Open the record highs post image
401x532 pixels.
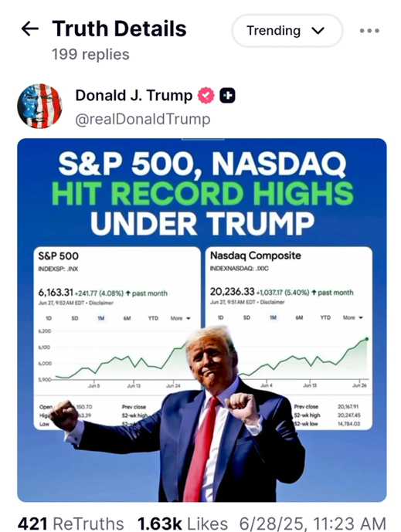[202, 320]
